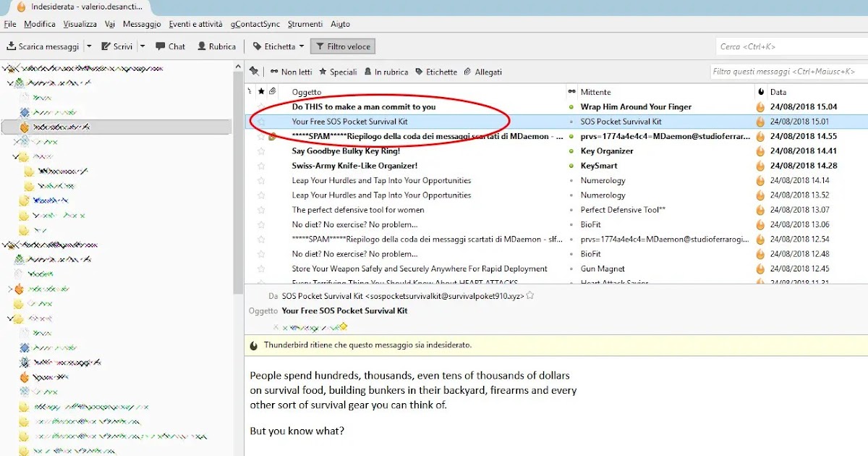
Task: Open the File menu
Action: pyautogui.click(x=10, y=24)
